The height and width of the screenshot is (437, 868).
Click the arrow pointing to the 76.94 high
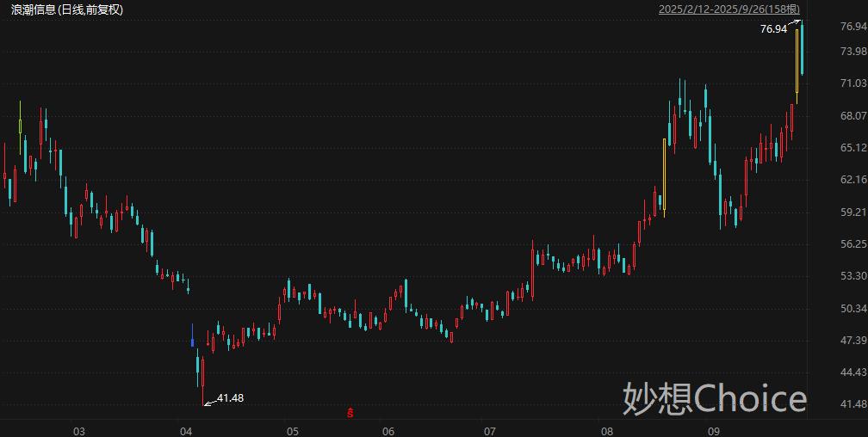coord(794,22)
